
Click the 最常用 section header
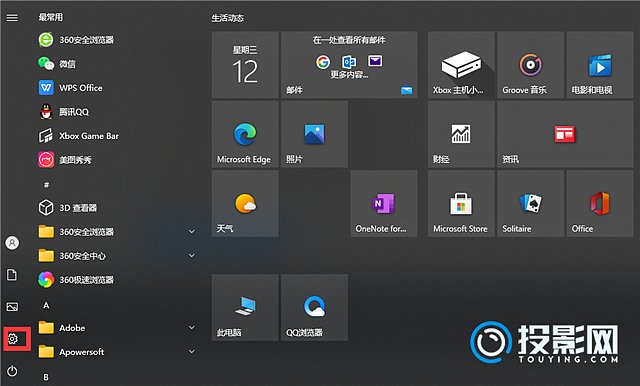click(x=51, y=17)
